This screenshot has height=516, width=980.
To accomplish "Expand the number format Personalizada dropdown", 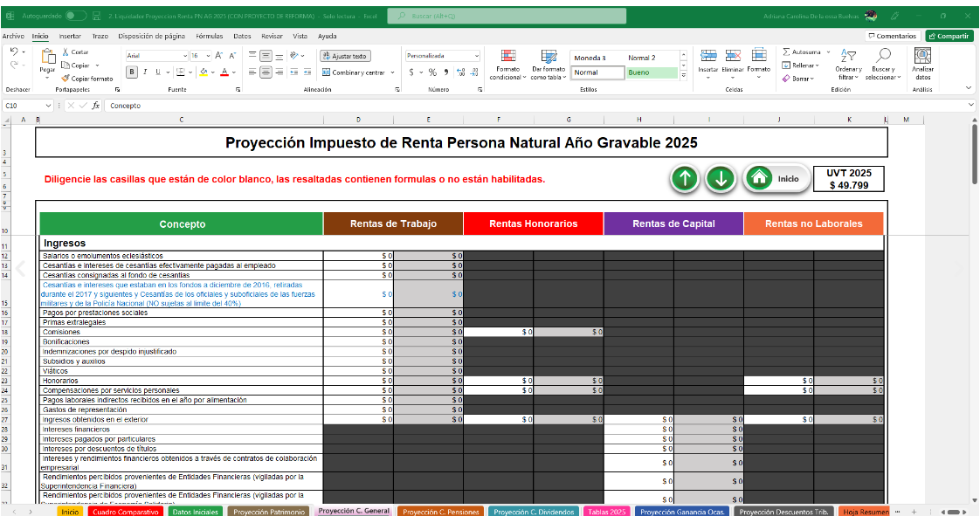I will click(x=476, y=56).
